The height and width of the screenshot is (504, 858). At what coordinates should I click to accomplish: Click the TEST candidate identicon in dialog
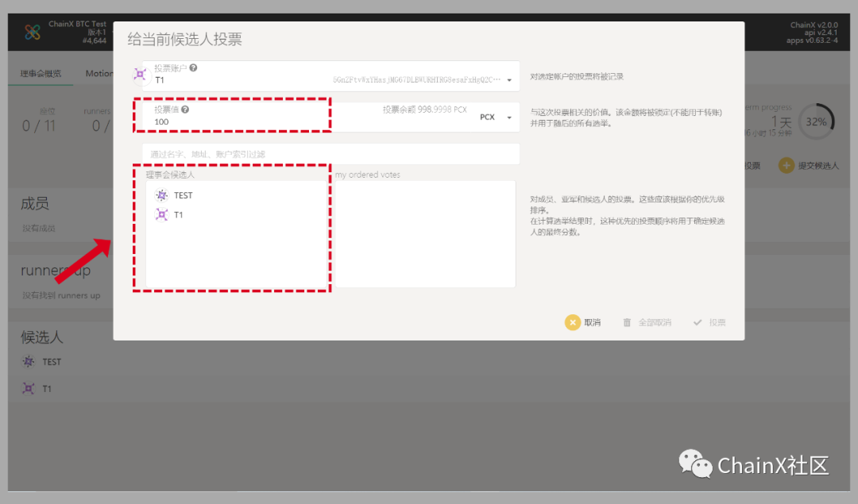pos(161,195)
